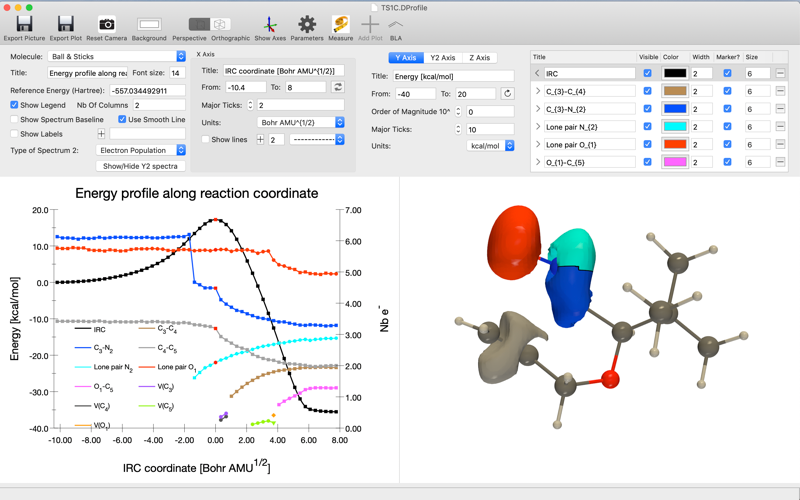Toggle visibility of the IRC series

647,73
